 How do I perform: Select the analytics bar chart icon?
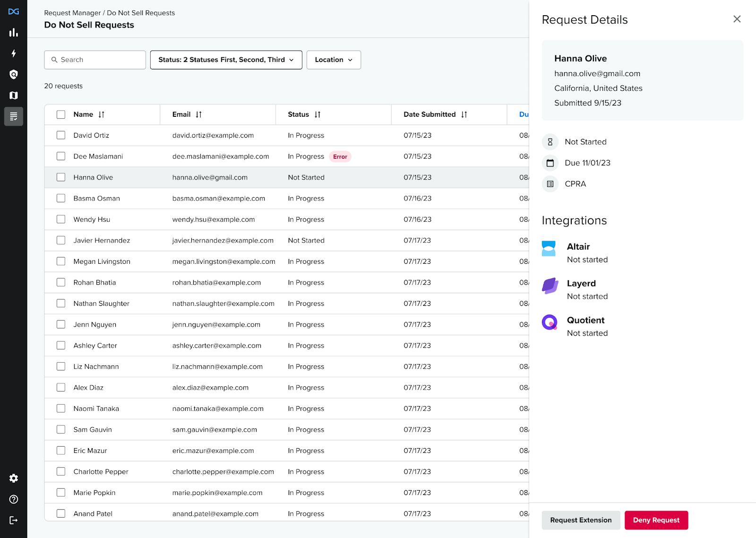tap(13, 33)
